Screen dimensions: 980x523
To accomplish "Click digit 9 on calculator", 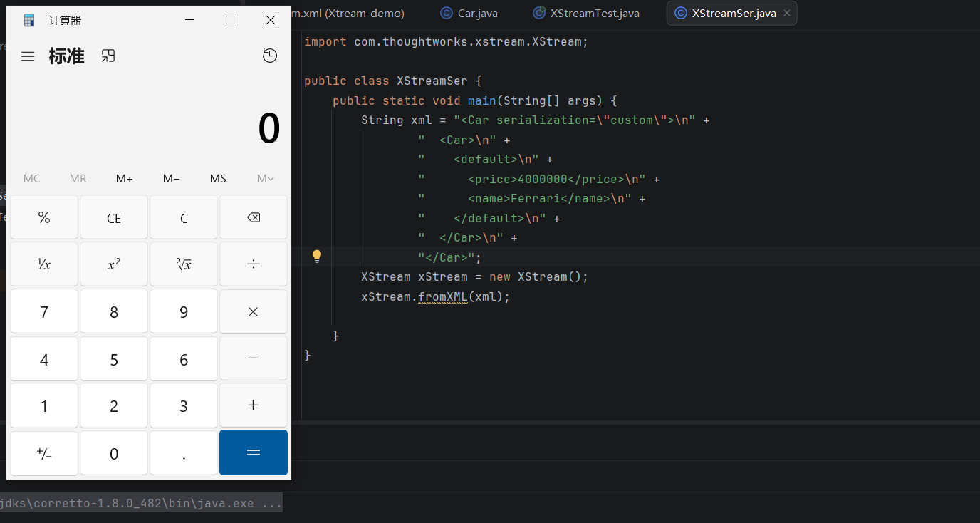I will (184, 311).
